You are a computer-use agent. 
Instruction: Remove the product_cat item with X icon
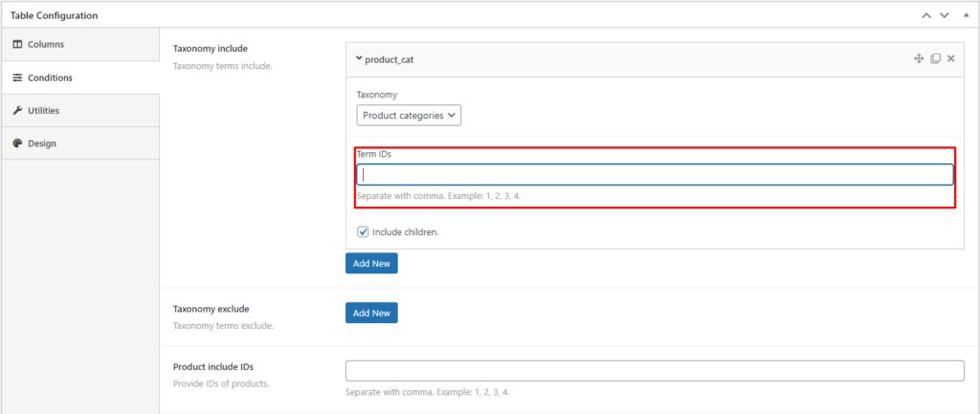coord(950,59)
